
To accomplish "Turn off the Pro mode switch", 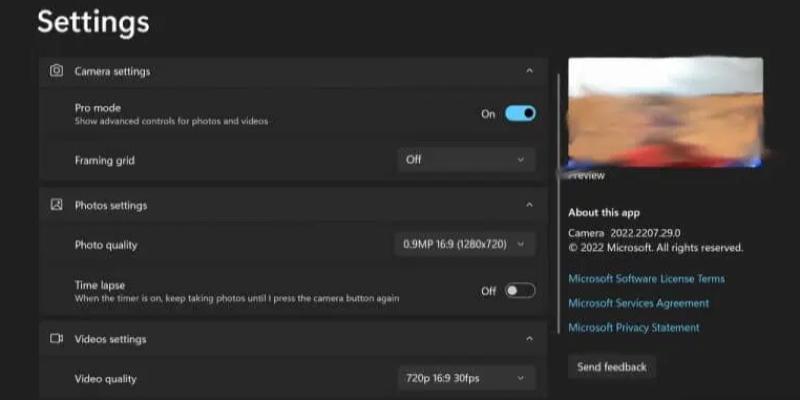I will 520,113.
